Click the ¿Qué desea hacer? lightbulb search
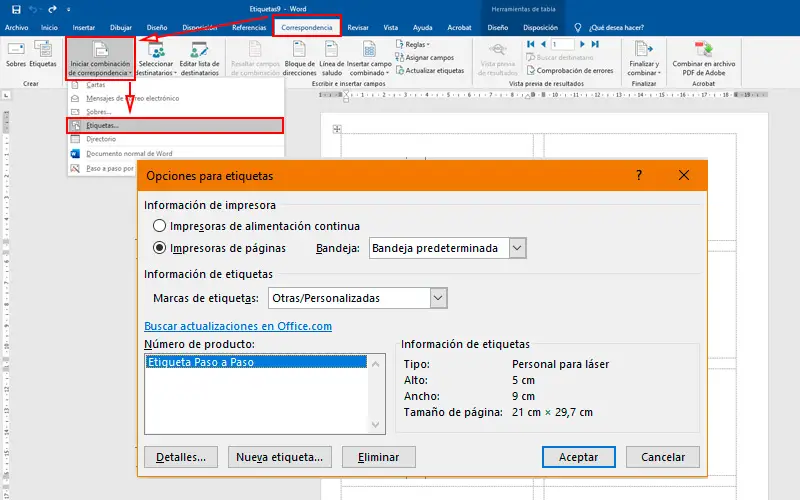800x500 pixels. [x=609, y=28]
